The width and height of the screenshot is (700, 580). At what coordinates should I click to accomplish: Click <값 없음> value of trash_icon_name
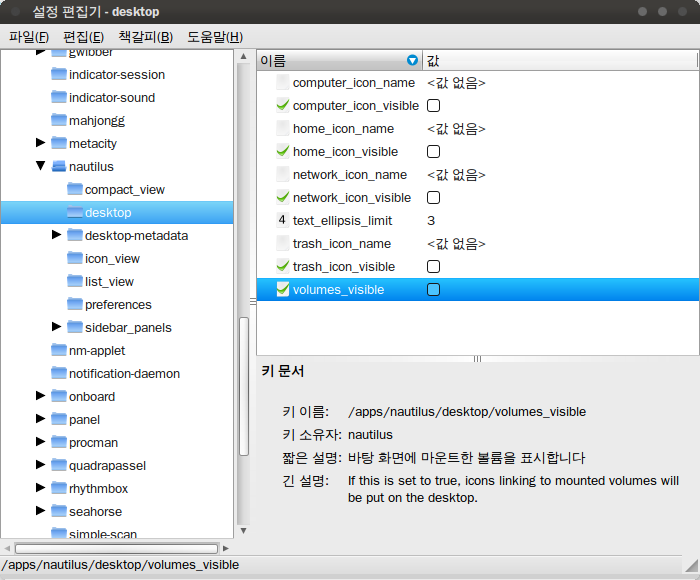coord(456,244)
